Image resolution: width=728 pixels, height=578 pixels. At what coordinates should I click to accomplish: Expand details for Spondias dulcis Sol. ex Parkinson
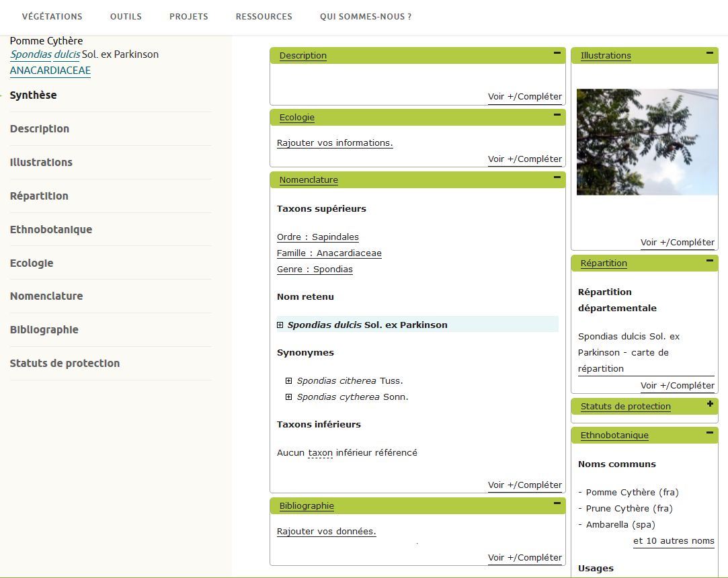pos(280,325)
